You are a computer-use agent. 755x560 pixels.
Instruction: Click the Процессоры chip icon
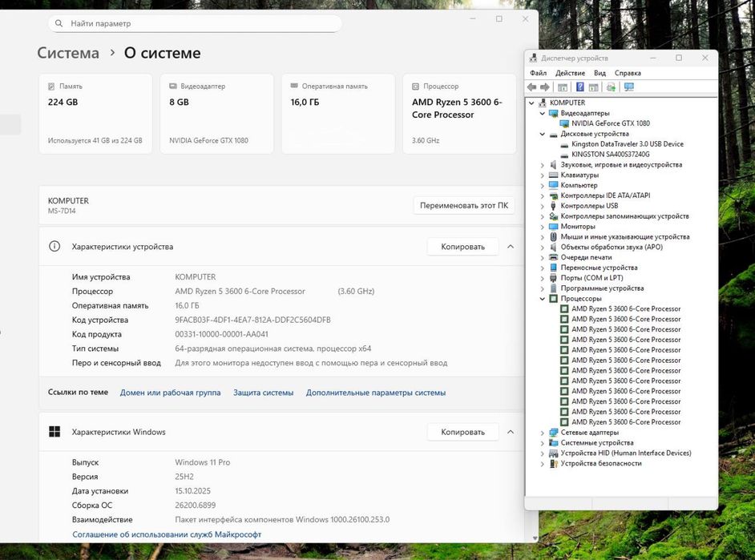pos(553,299)
